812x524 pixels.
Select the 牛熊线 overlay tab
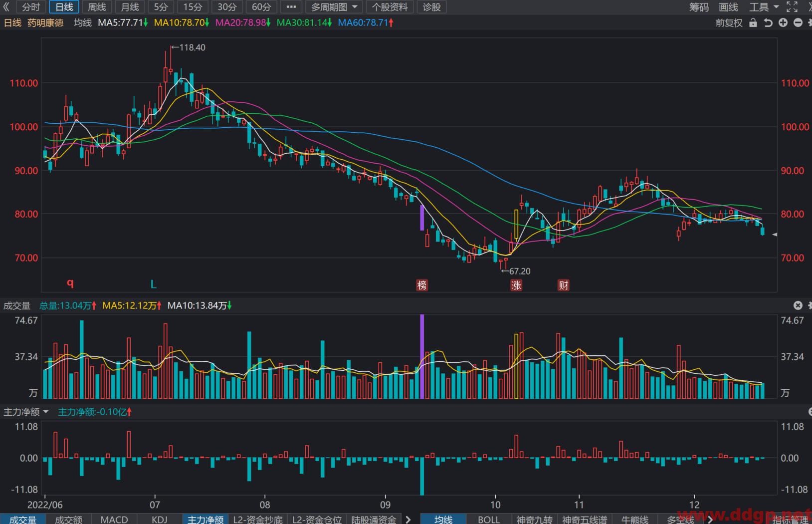(x=635, y=519)
